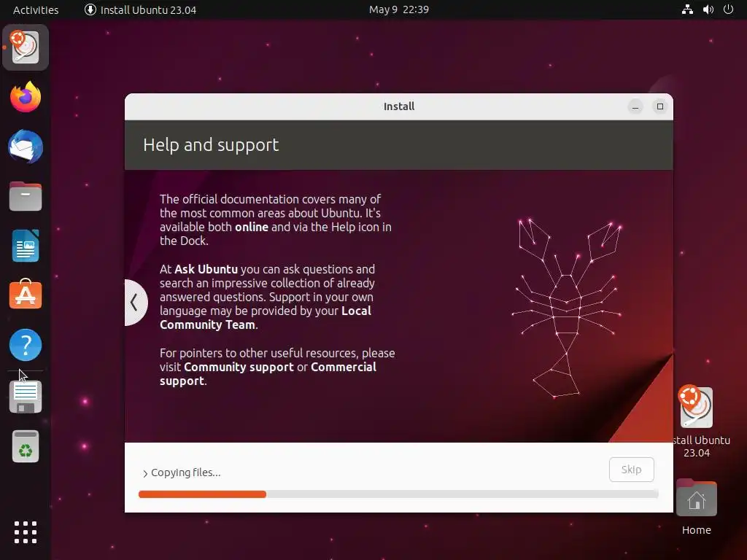Screen dimensions: 747x560
Task: Click the 'Help and support' heading
Action: coord(211,145)
